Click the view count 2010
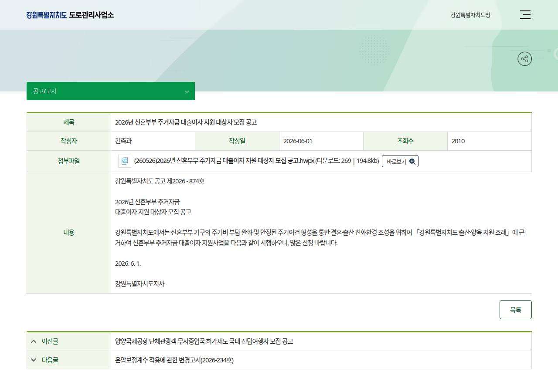 pos(458,141)
